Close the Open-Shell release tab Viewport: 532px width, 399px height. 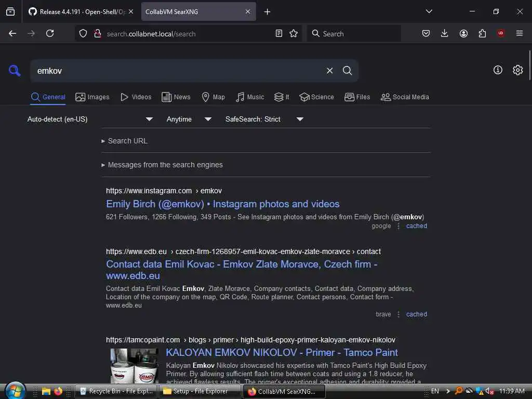coord(131,11)
